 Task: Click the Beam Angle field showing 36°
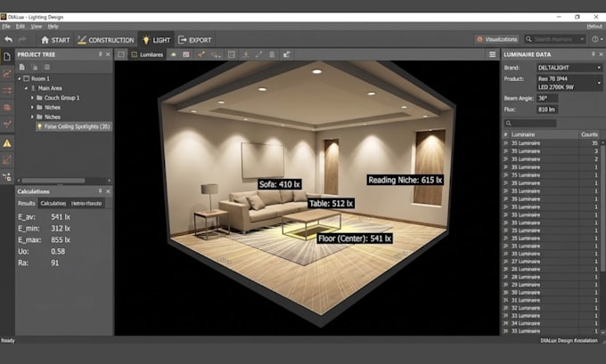click(x=547, y=98)
